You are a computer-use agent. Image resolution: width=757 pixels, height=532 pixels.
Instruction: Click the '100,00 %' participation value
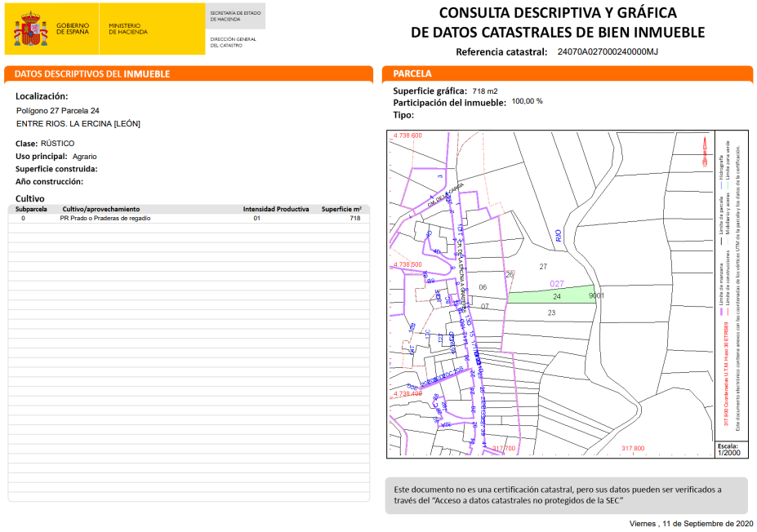click(527, 101)
